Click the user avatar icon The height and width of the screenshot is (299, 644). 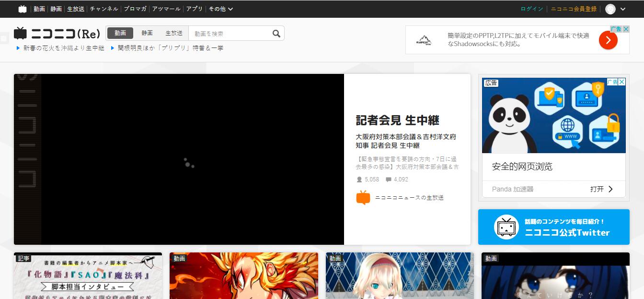point(610,9)
